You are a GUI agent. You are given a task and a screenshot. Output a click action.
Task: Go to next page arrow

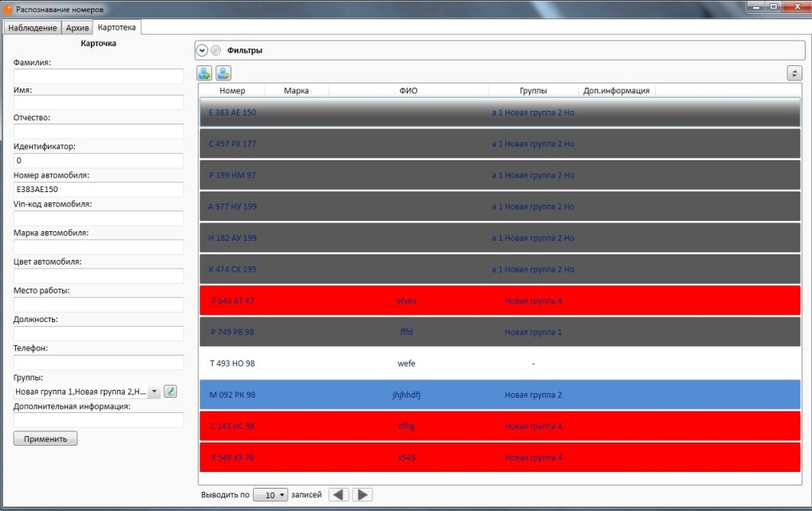coord(362,494)
